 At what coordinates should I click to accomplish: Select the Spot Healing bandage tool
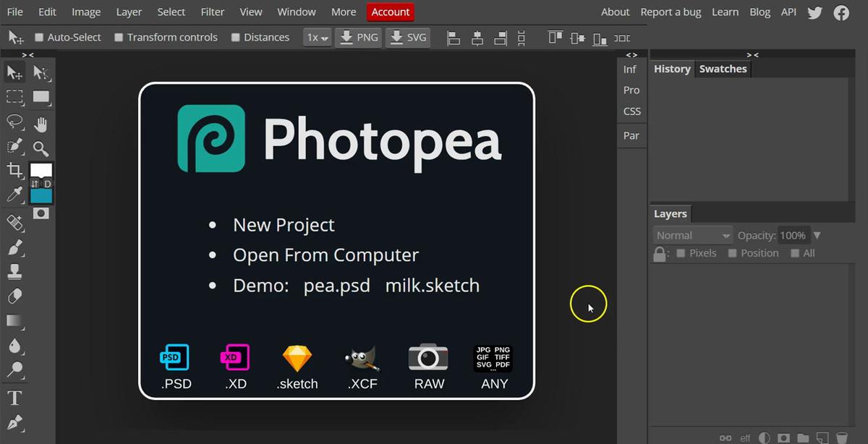14,223
